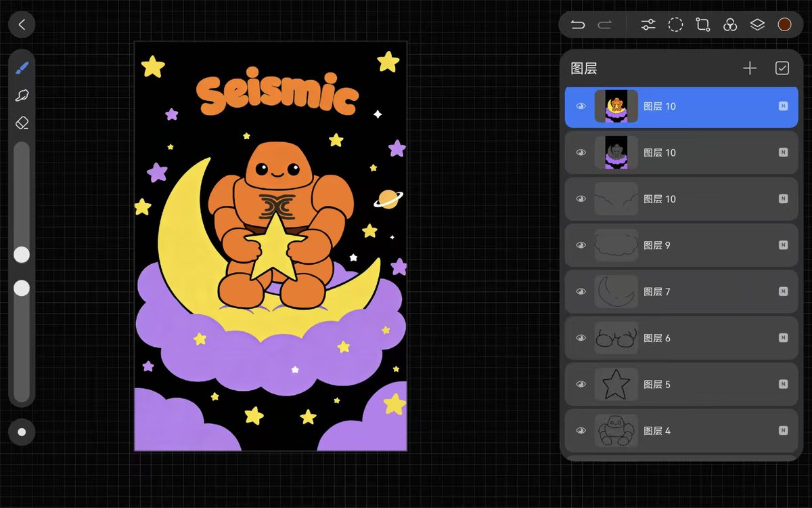The image size is (812, 508).
Task: Hide the blue-highlighted 图层 10 layer
Action: pos(581,106)
